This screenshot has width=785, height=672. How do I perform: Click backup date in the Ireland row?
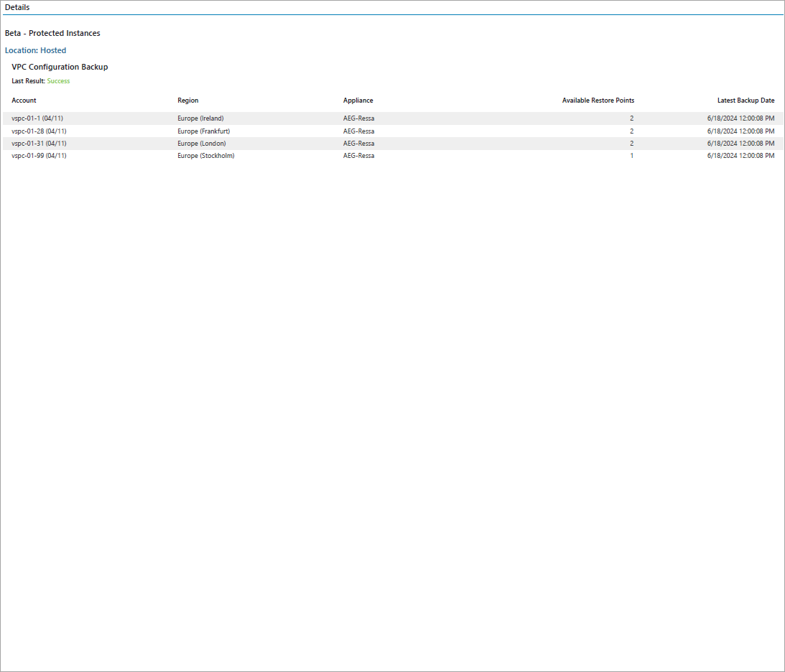741,118
